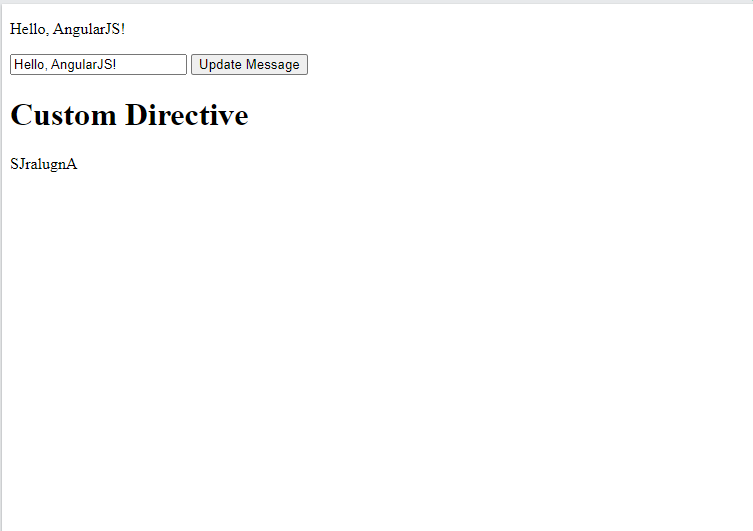Place cursor on AngularJS! inside input field
The height and width of the screenshot is (531, 753).
tap(83, 65)
